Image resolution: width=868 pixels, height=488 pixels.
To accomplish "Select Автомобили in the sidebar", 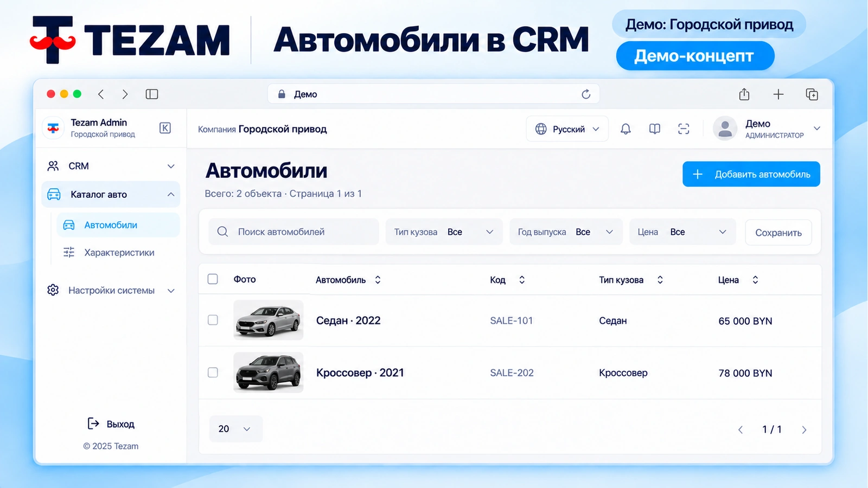I will coord(118,225).
